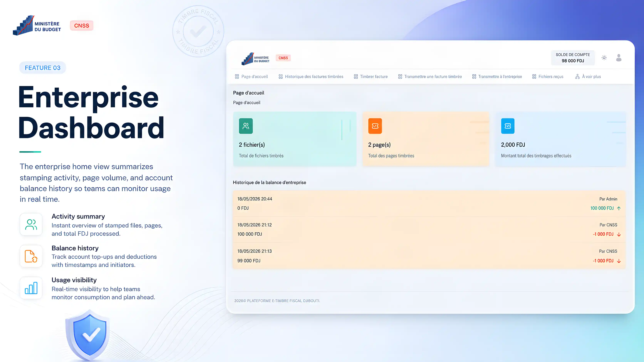
Task: Click the Total des pages timbrées label
Action: (391, 156)
